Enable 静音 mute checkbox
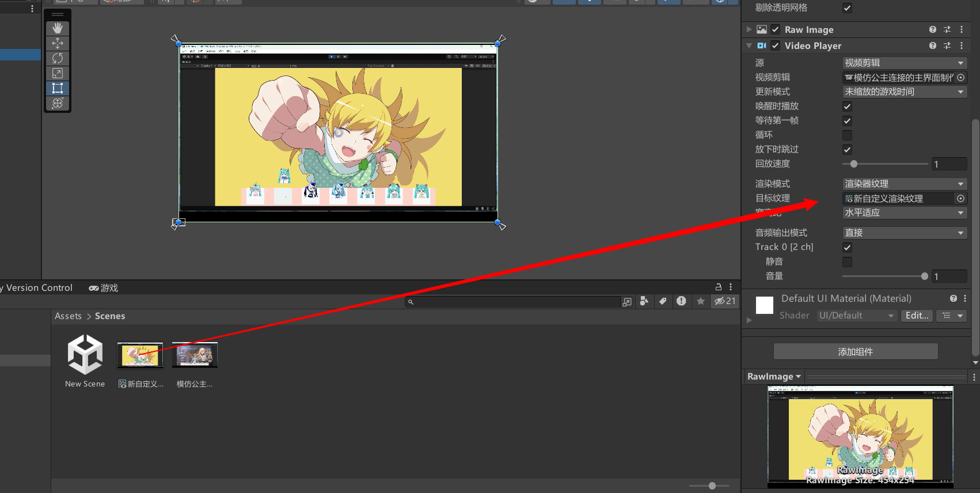 pyautogui.click(x=847, y=262)
